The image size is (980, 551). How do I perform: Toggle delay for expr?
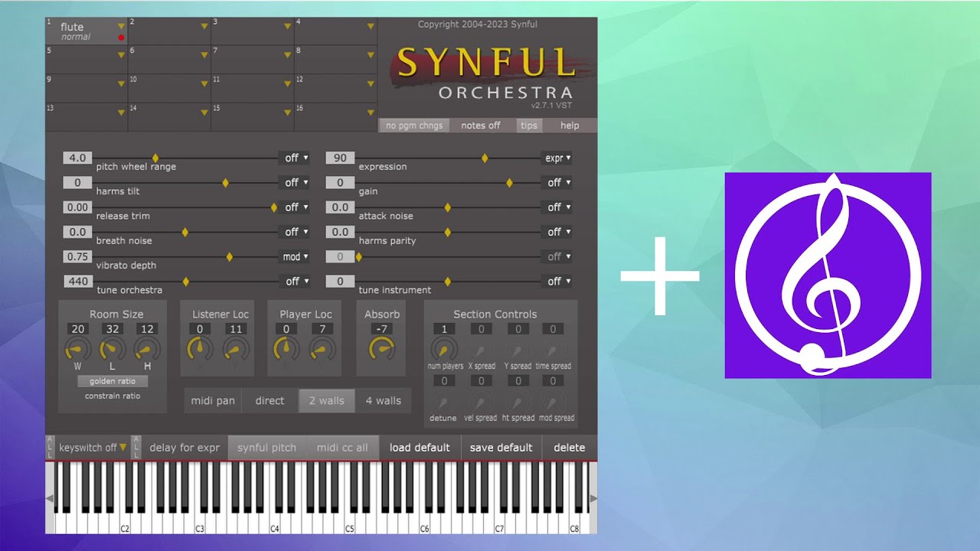point(185,448)
